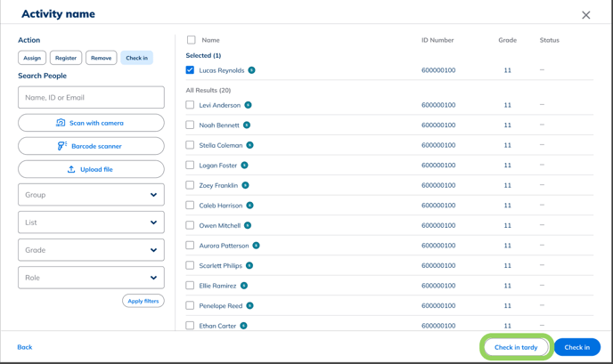Select the Register action
The image size is (613, 364).
(x=66, y=58)
